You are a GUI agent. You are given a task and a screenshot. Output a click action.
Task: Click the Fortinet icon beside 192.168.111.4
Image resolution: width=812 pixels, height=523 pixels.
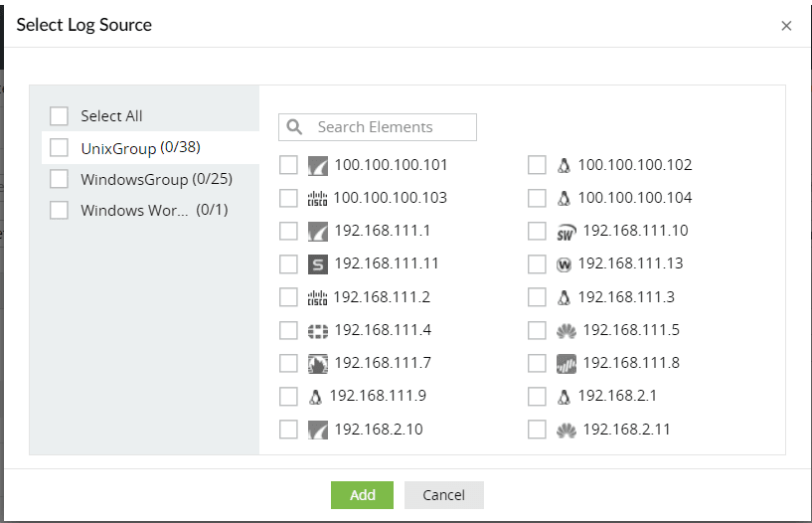pyautogui.click(x=318, y=330)
